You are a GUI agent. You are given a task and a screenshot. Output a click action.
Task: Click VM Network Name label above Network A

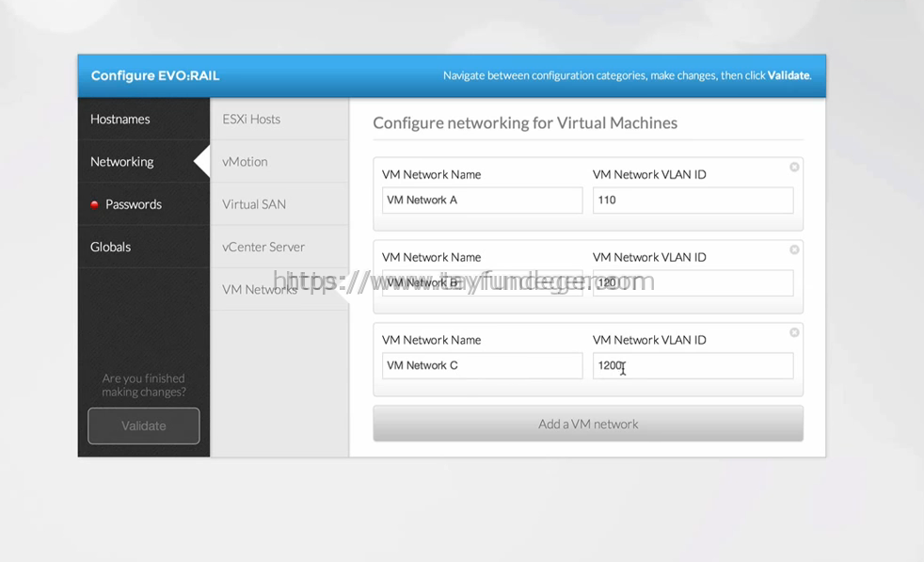[431, 174]
